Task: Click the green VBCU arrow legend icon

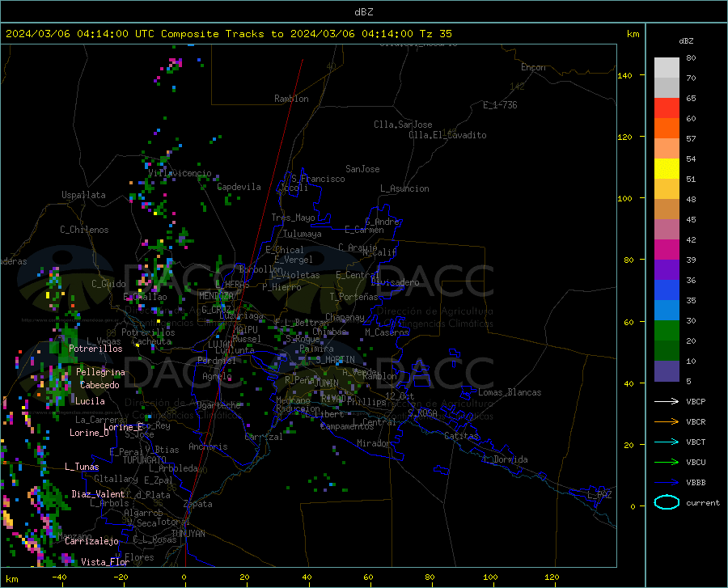Action: point(667,463)
